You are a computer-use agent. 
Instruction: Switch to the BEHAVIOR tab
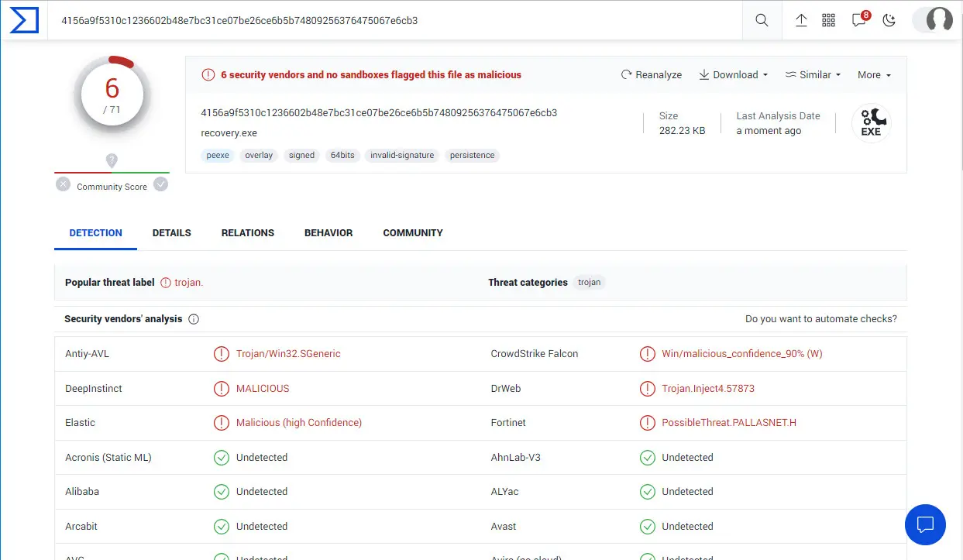point(328,233)
